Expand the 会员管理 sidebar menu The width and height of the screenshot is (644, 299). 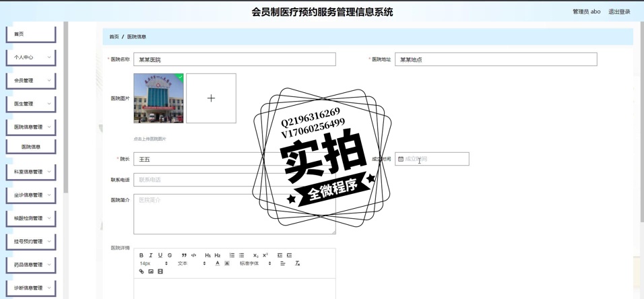click(x=31, y=81)
